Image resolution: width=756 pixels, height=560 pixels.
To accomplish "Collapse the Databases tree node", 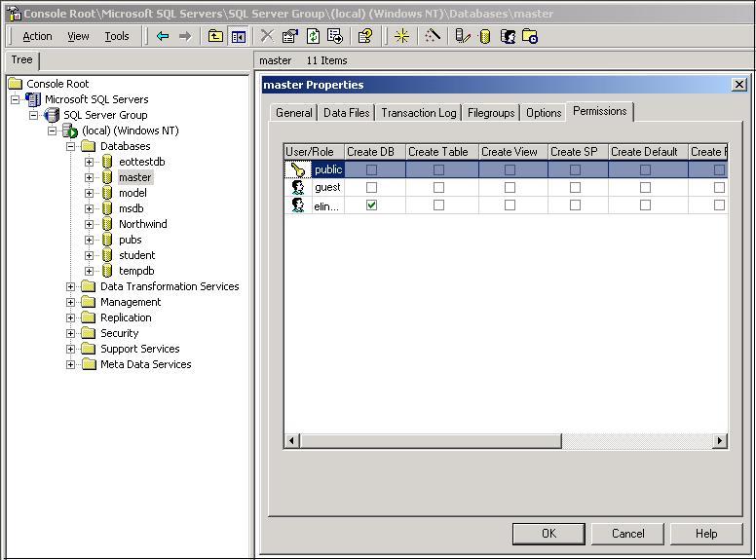I will 70,146.
